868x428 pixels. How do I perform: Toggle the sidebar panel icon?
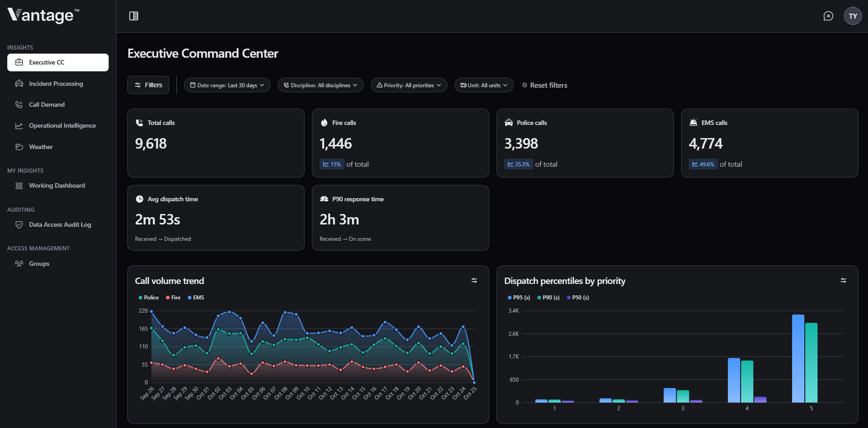pos(134,16)
